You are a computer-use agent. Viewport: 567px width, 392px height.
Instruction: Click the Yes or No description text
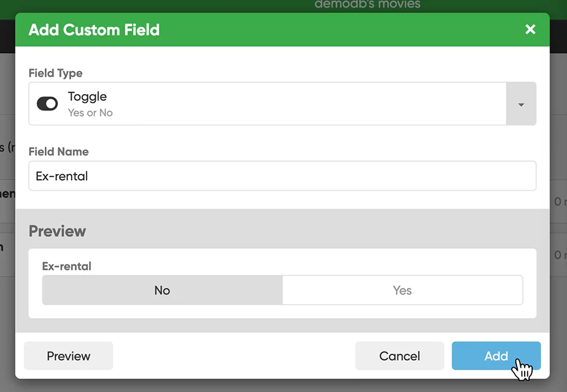(90, 113)
